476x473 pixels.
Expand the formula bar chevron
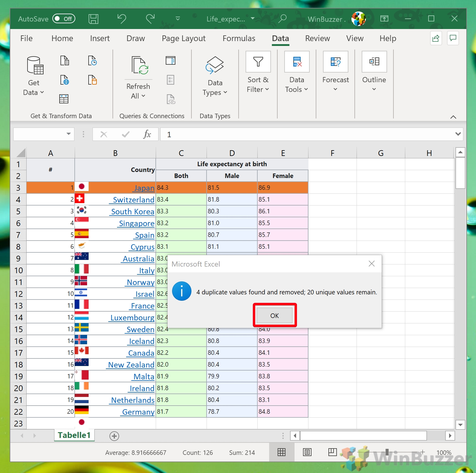tap(458, 134)
